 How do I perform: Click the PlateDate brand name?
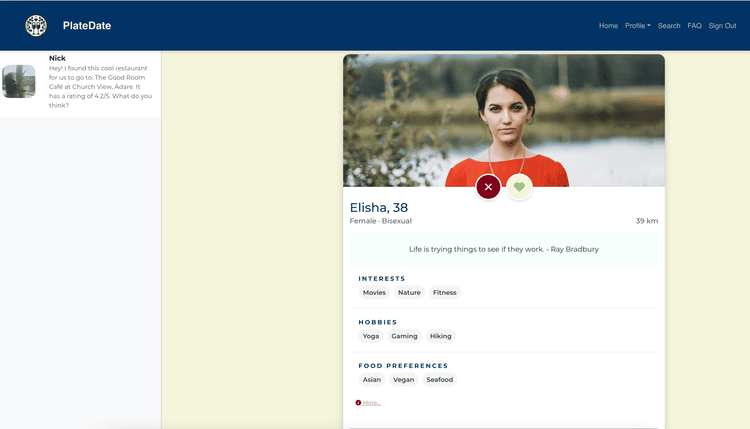pyautogui.click(x=87, y=26)
